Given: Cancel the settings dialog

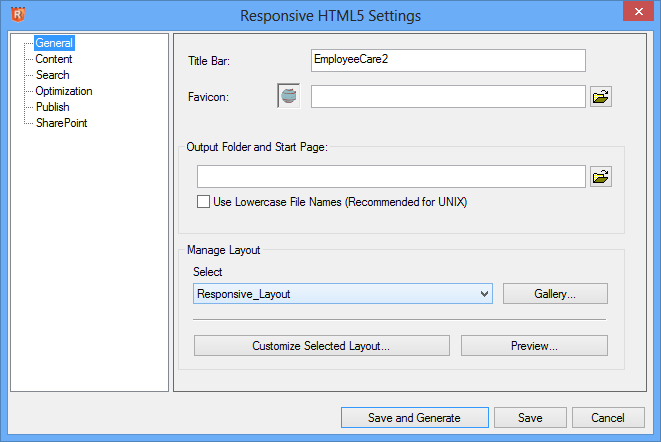Looking at the screenshot, I should (608, 418).
